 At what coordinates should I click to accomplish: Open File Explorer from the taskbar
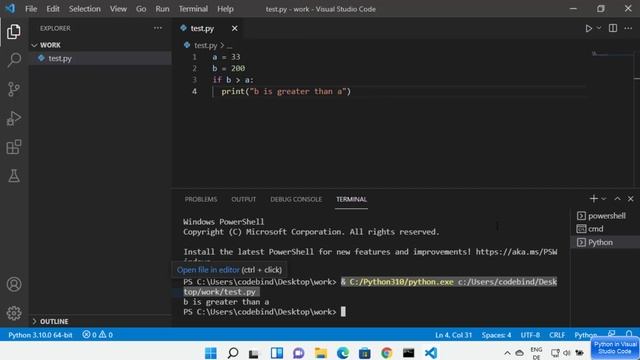(x=321, y=353)
